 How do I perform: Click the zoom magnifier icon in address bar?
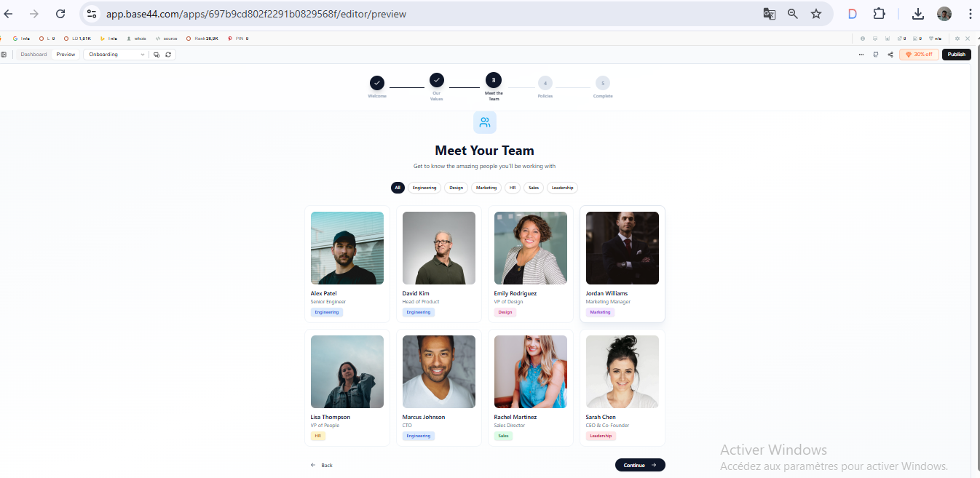point(793,14)
